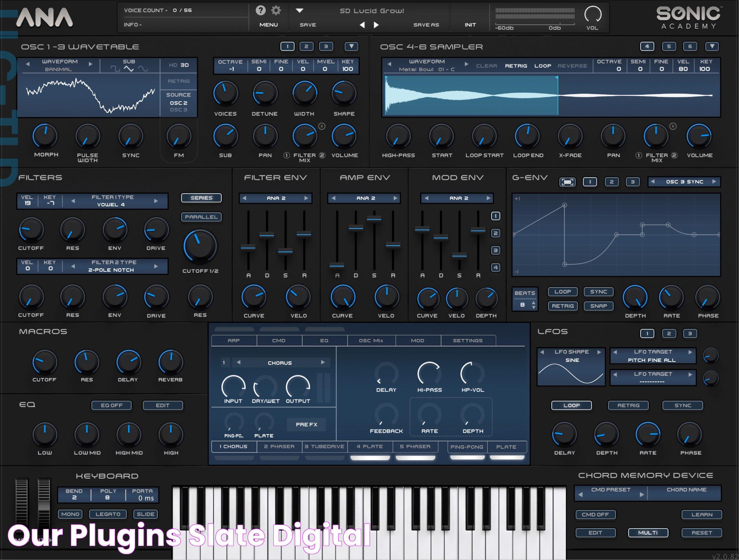Open OSC 3 SYNC target selector

pyautogui.click(x=684, y=182)
